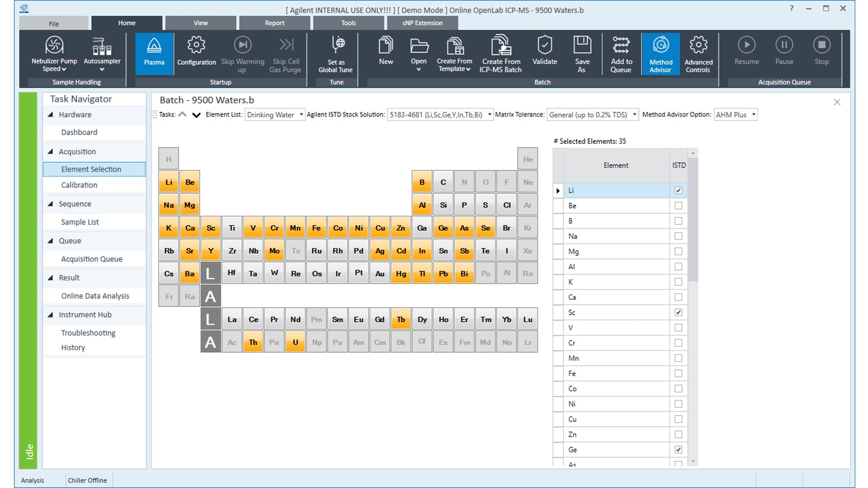Check ISTD checkbox for Be
Viewport: 868px width, 488px height.
678,206
